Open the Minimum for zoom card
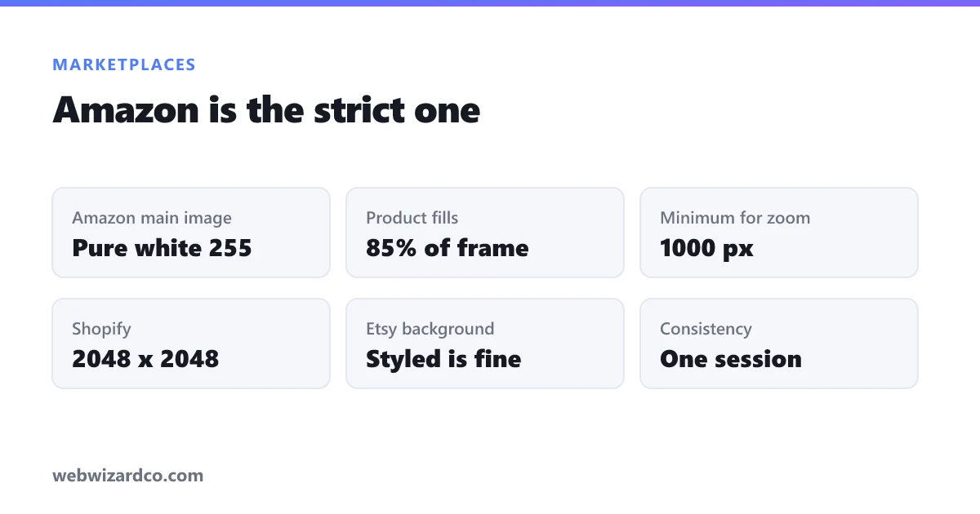Image resolution: width=980 pixels, height=514 pixels. click(x=779, y=233)
